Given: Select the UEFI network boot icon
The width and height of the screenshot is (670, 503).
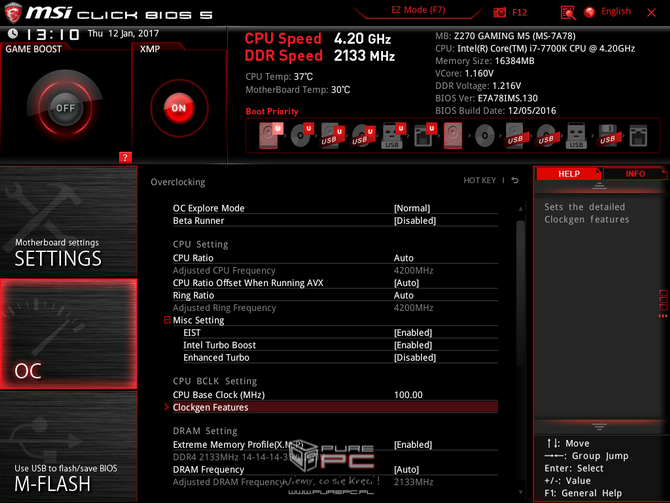Looking at the screenshot, I should (424, 135).
